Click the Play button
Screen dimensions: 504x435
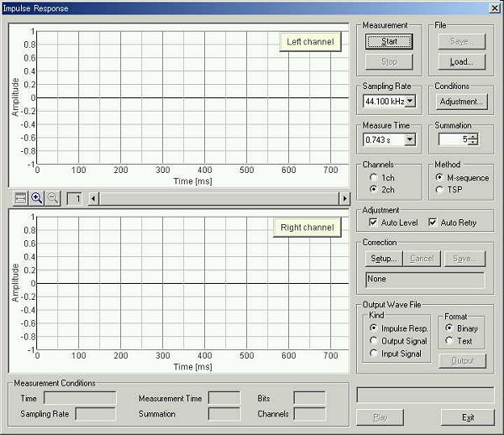(380, 417)
